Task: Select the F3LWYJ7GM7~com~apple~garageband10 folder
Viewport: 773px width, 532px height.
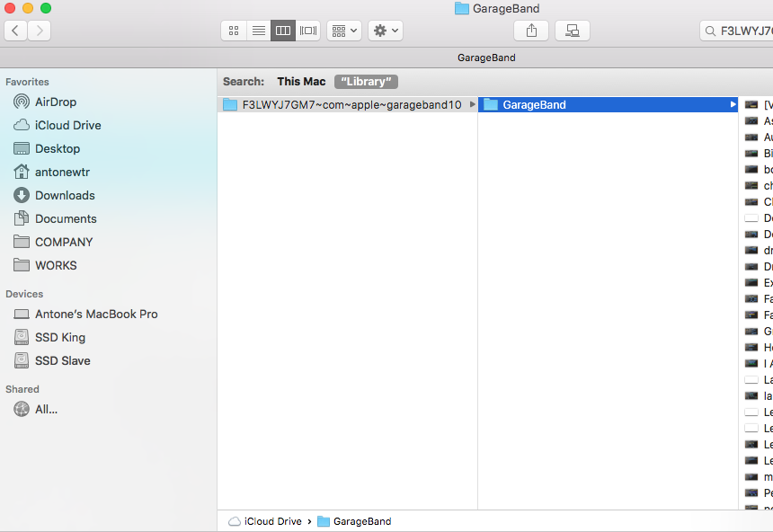Action: pos(347,104)
